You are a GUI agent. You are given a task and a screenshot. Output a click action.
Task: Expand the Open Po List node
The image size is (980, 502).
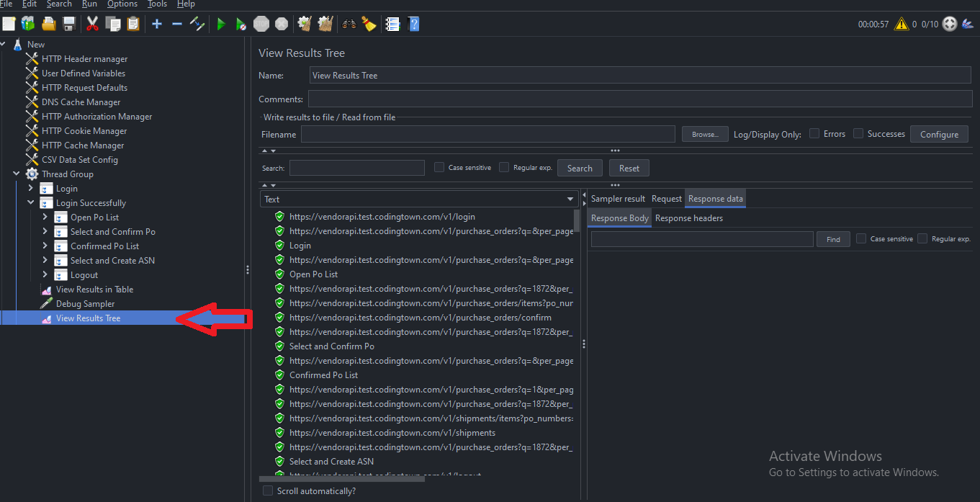[x=45, y=218]
